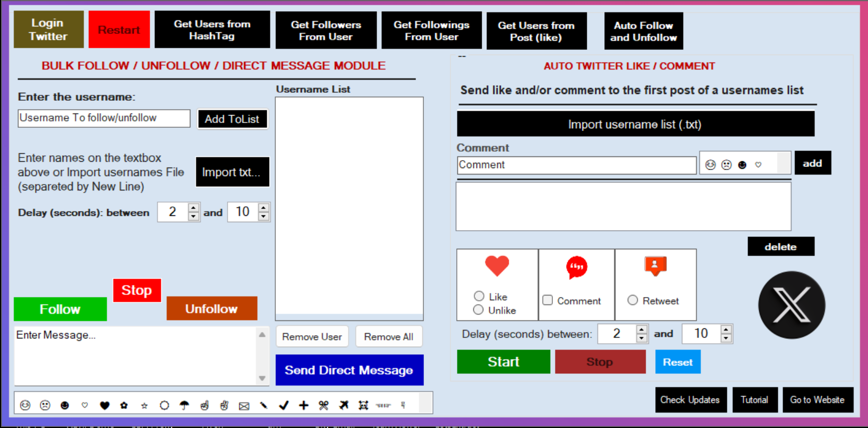Choose the Retweet radio option
Image resolution: width=868 pixels, height=428 pixels.
coord(632,300)
